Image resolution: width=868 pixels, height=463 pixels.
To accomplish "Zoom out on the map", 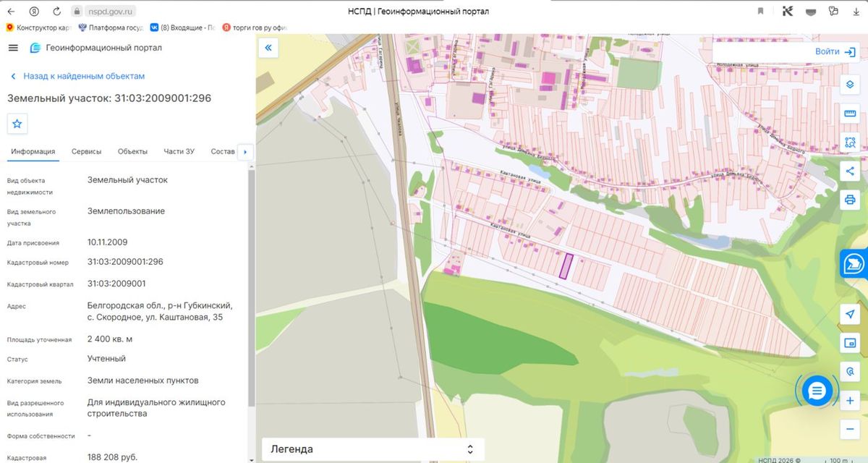I will point(851,429).
